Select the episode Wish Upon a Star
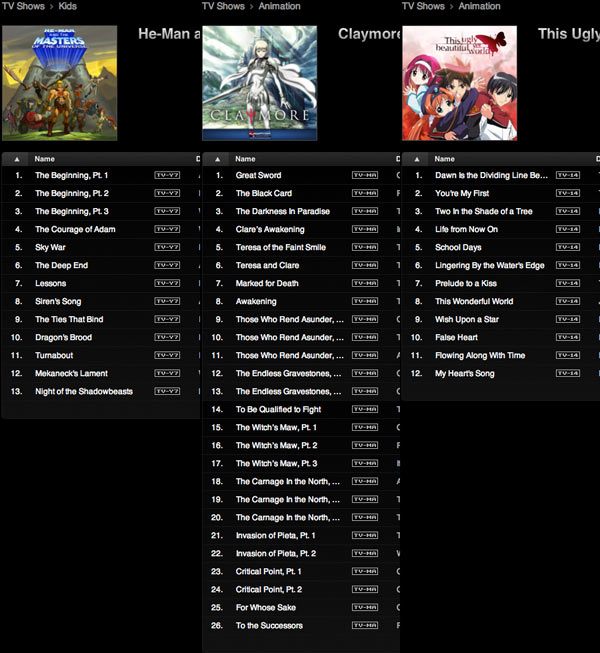This screenshot has width=600, height=653. 466,319
